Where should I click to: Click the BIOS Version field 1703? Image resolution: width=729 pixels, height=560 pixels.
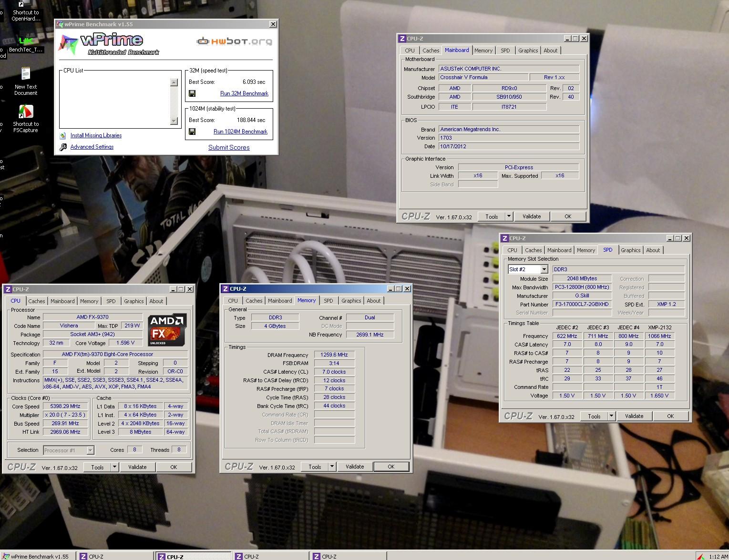(x=509, y=138)
